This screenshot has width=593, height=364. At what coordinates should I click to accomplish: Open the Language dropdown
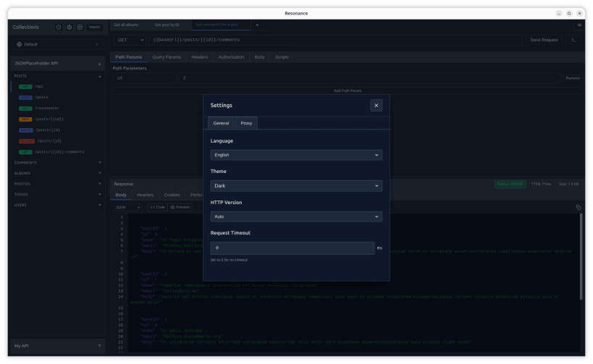[x=296, y=155]
